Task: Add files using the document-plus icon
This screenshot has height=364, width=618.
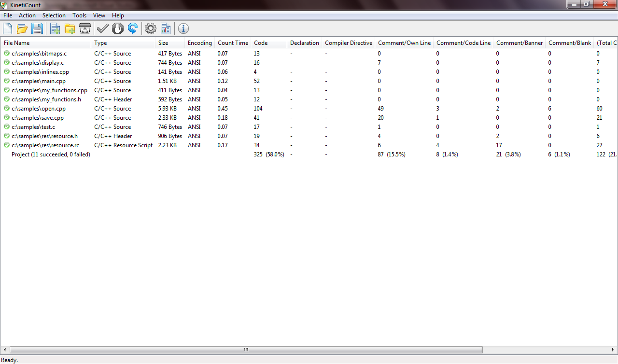Action: click(55, 29)
